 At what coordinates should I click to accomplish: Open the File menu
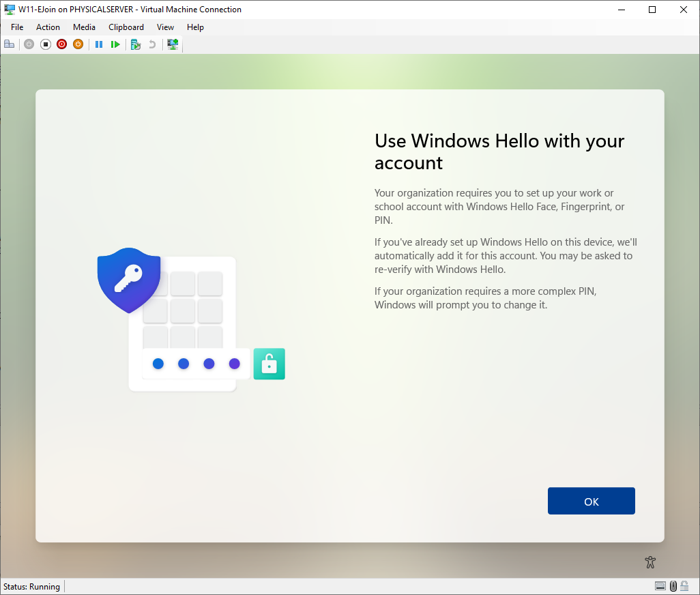[x=17, y=27]
